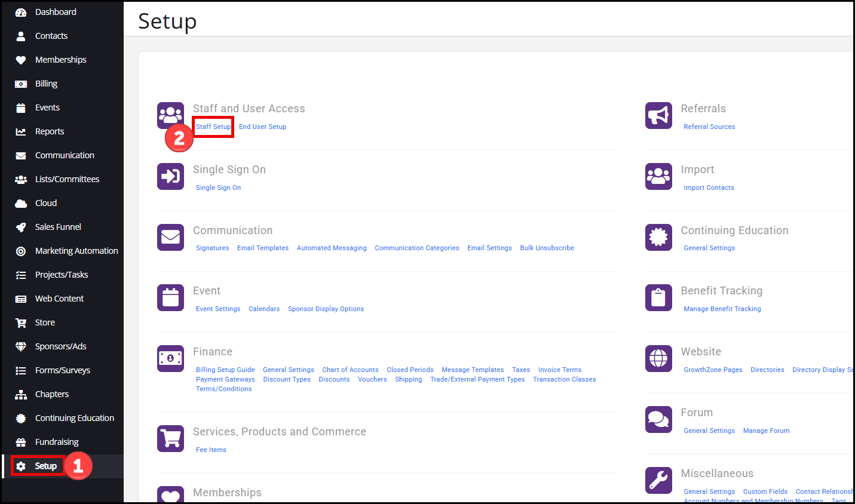The image size is (855, 504).
Task: Open the Email Templates link
Action: click(x=263, y=248)
